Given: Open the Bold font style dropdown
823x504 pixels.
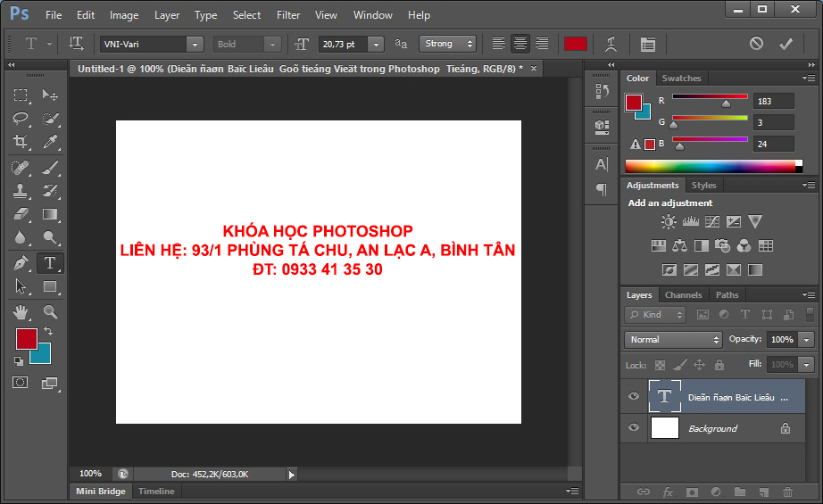Looking at the screenshot, I should [272, 44].
